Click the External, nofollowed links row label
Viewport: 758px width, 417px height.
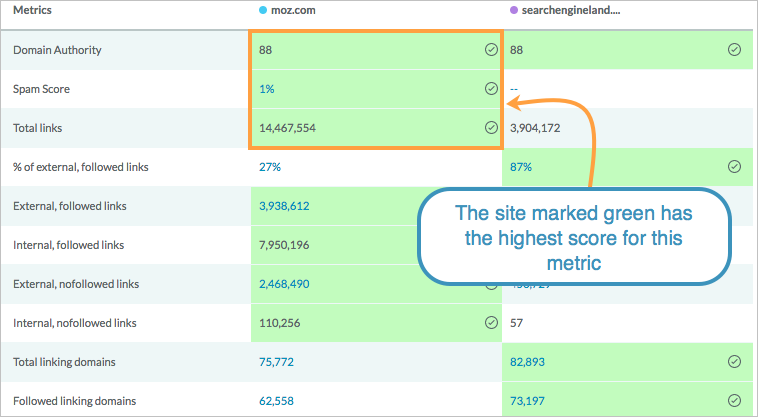pyautogui.click(x=76, y=284)
